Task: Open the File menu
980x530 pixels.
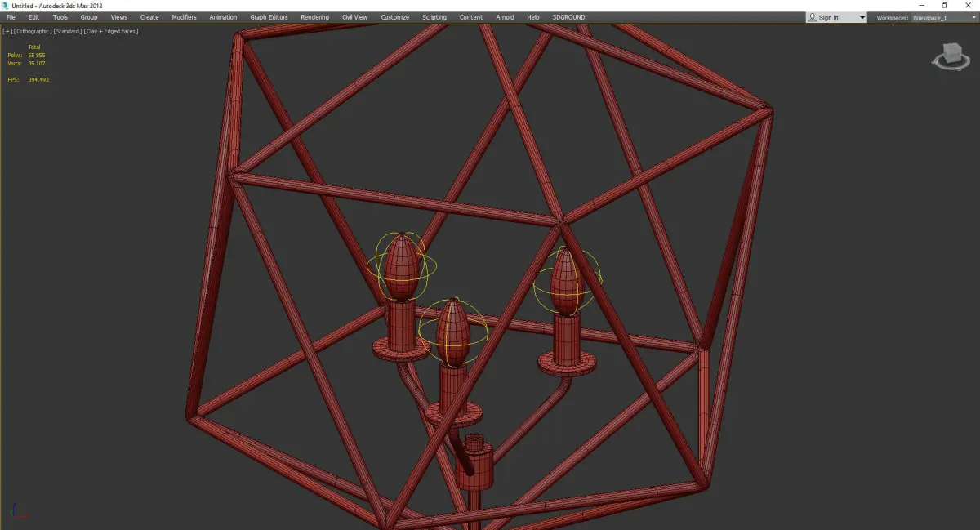Action: coord(11,17)
